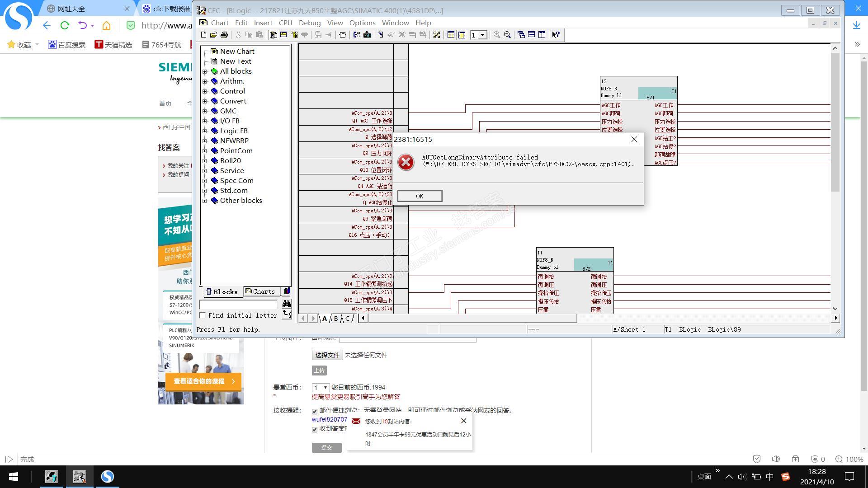Click the Zoom in magnifier icon

(x=497, y=35)
